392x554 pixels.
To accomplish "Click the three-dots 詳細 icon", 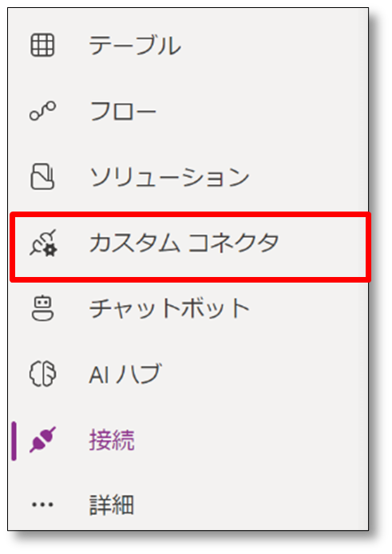I will [42, 505].
